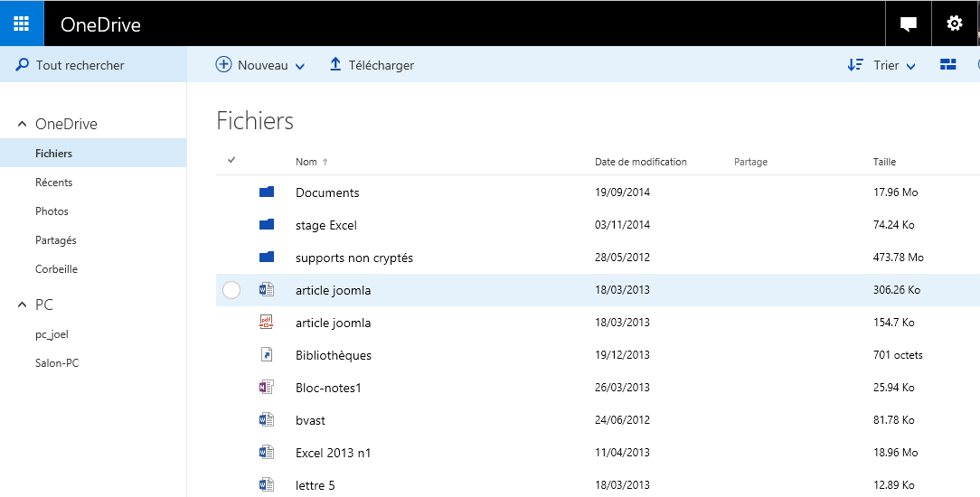Collapse the PC section chevron

pyautogui.click(x=23, y=305)
